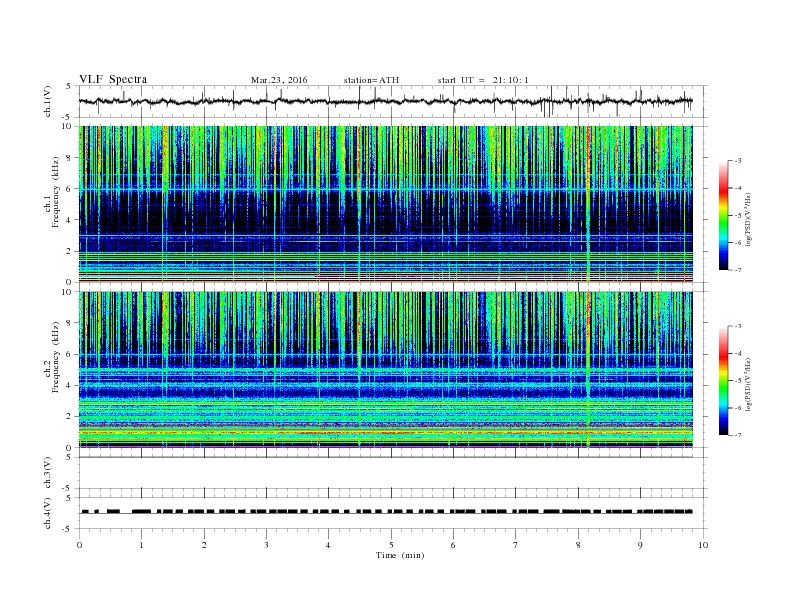This screenshot has height=612, width=792.
Task: Click the "VLF Spectra" plot title
Action: tap(113, 79)
